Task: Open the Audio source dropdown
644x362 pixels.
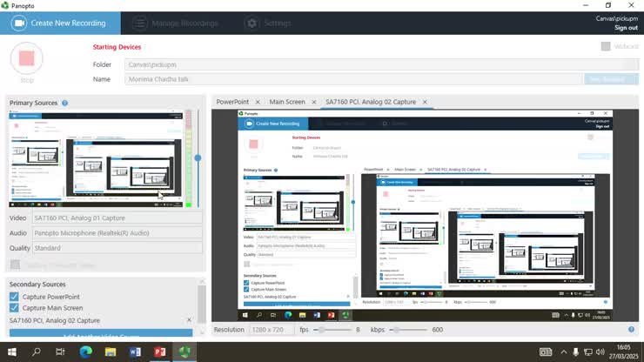Action: tap(117, 232)
